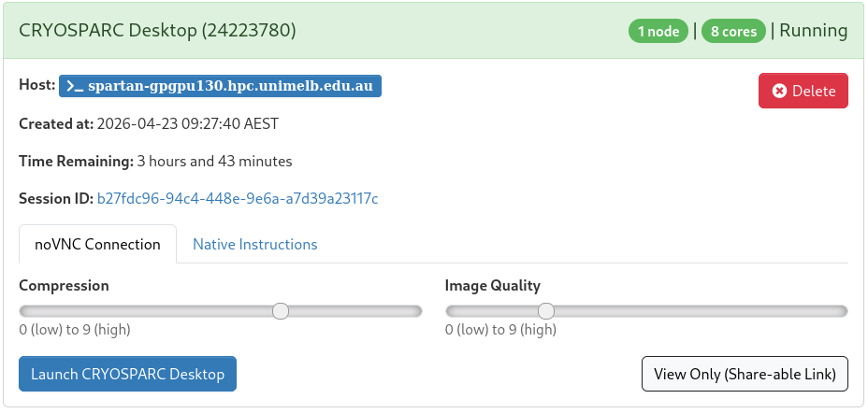Switch to the Native Instructions tab

(x=255, y=244)
